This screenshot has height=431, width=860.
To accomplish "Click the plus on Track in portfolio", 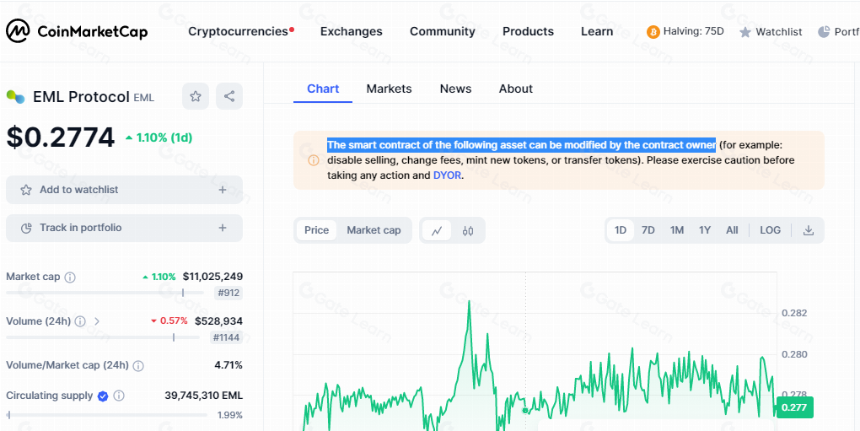I will pyautogui.click(x=222, y=228).
